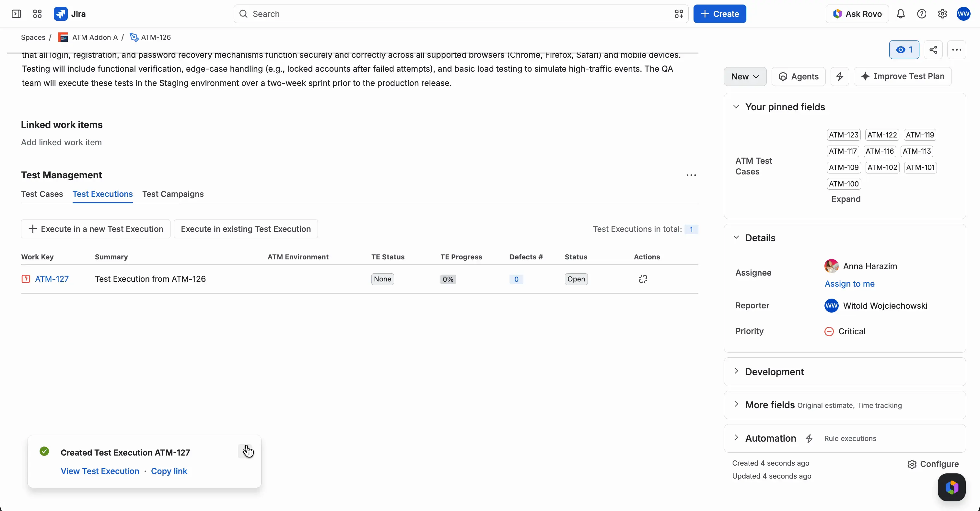Expand the Development section
The width and height of the screenshot is (980, 511).
click(736, 371)
